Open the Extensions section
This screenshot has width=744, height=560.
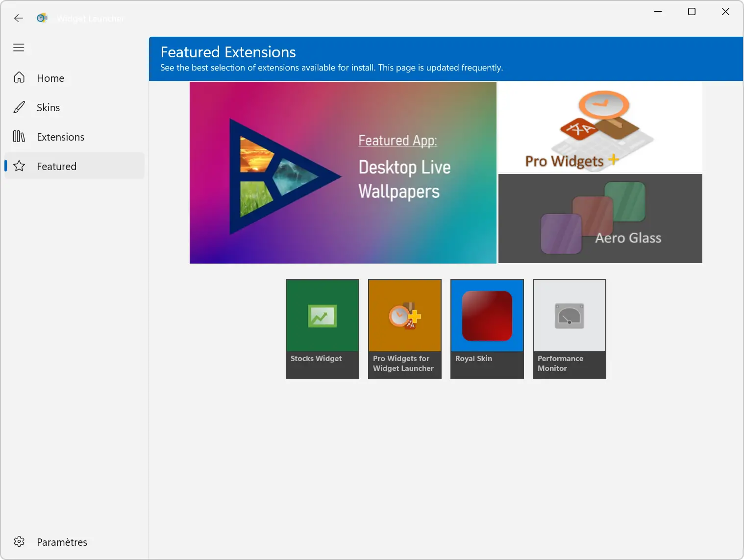[74, 137]
